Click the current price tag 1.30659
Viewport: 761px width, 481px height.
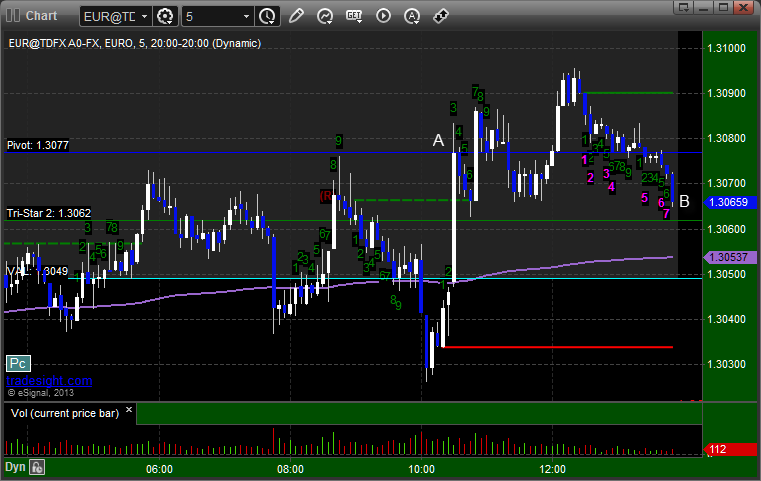(x=730, y=202)
